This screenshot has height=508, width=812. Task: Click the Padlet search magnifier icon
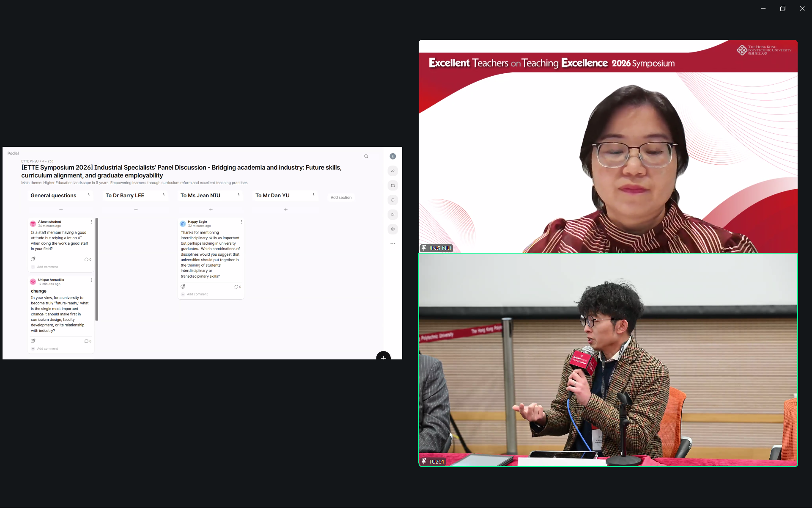click(366, 157)
